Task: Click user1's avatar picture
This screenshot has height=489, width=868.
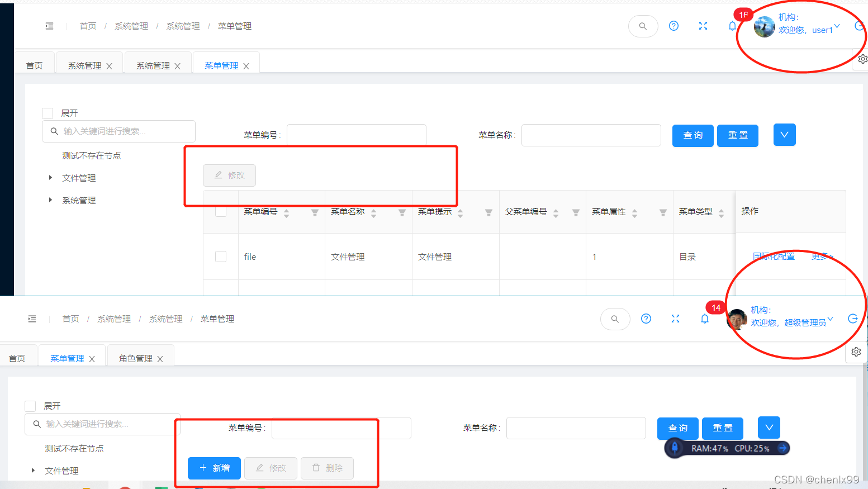Action: [764, 26]
